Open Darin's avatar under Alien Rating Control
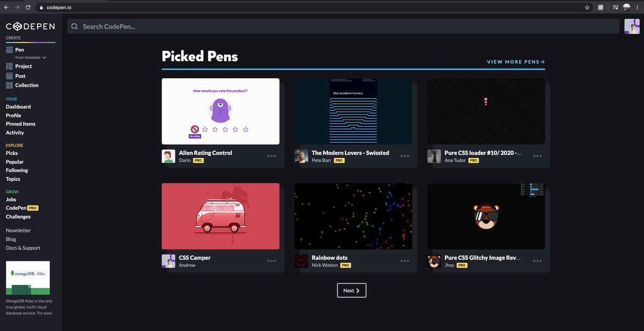The height and width of the screenshot is (331, 644). (x=169, y=156)
